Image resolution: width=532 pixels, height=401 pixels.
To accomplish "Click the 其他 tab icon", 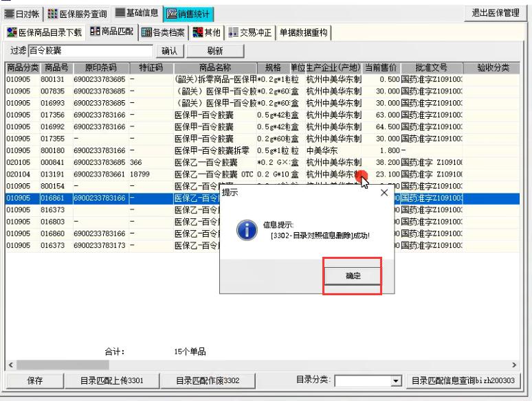I will (x=198, y=32).
